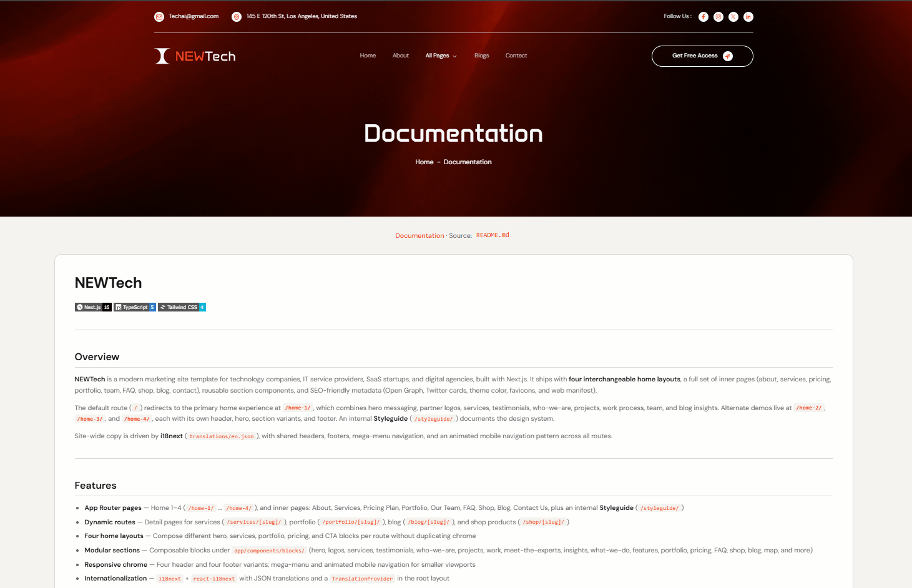Click the "App Router pages" feature label
The width and height of the screenshot is (912, 588).
113,508
